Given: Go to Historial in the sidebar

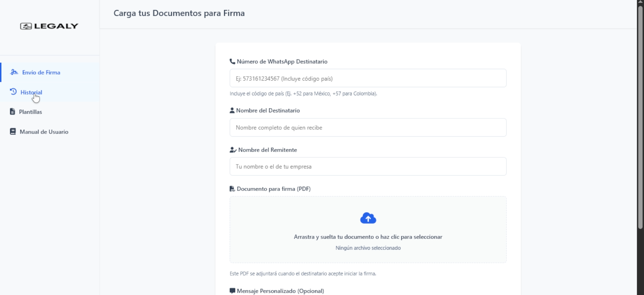Looking at the screenshot, I should point(31,92).
